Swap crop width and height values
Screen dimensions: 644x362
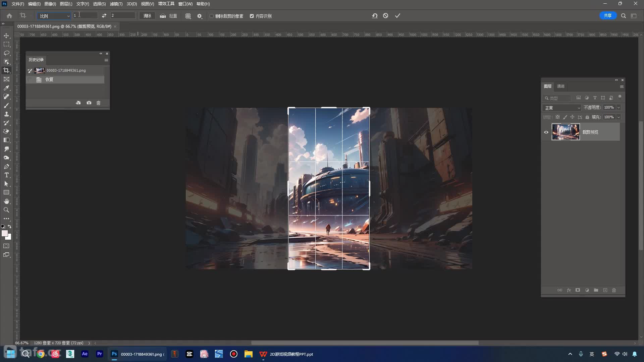click(104, 16)
